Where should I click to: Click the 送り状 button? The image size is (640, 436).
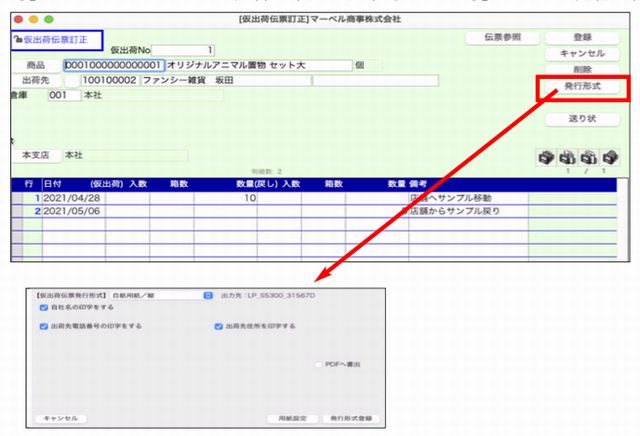coord(583,119)
